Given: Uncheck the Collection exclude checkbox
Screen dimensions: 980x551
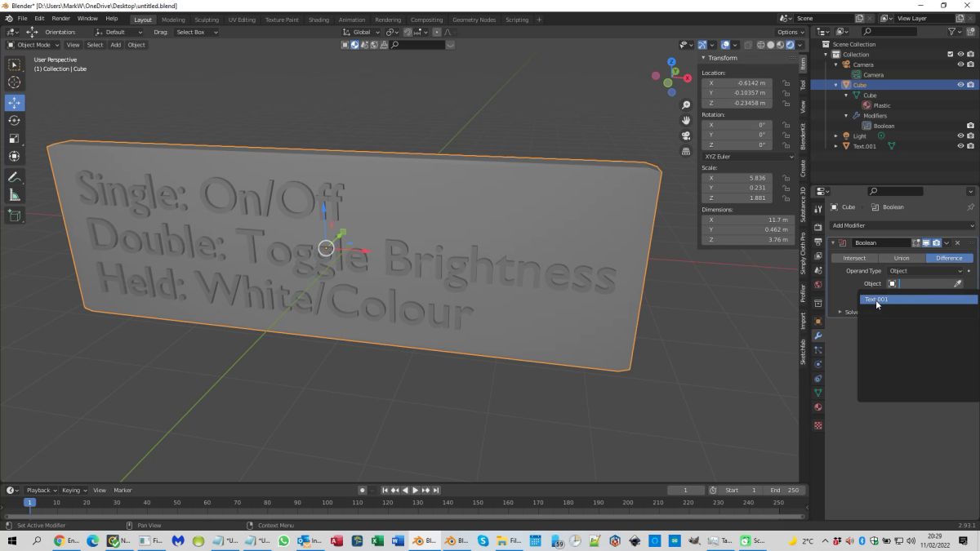Looking at the screenshot, I should click(x=951, y=55).
